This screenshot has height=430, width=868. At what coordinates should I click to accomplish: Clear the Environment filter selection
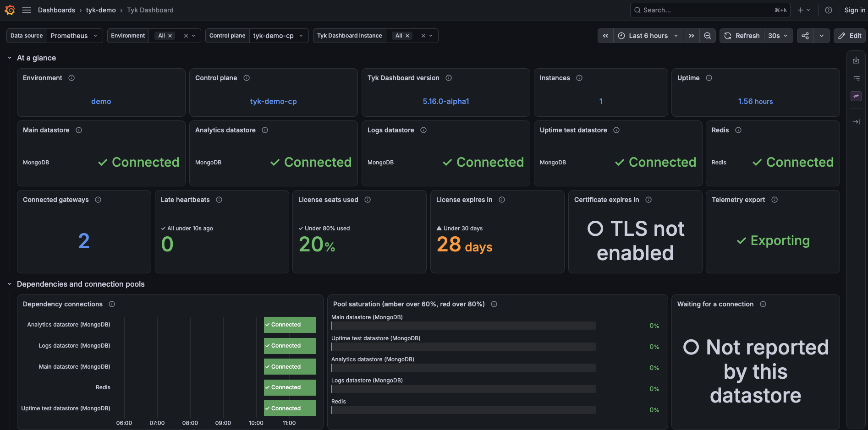[x=186, y=36]
